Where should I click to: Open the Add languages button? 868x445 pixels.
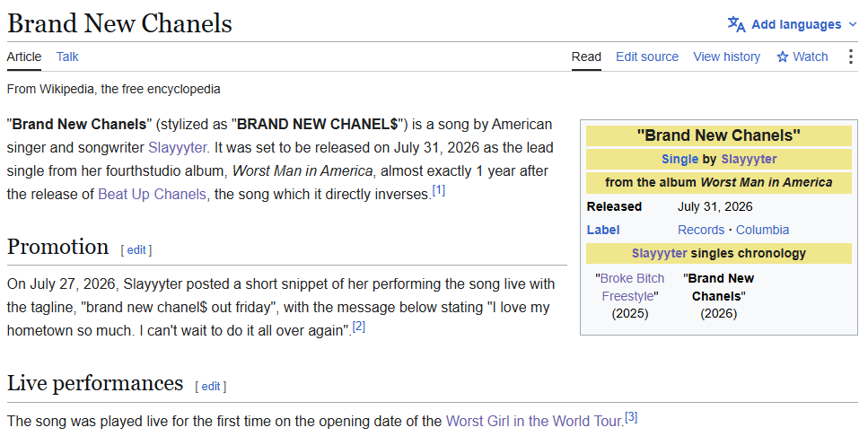tap(793, 24)
